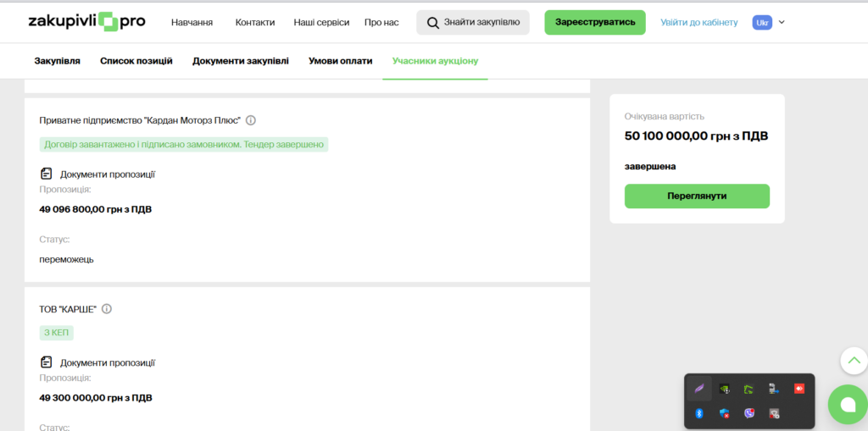Select the Список позицій tab
The image size is (868, 431).
point(136,61)
